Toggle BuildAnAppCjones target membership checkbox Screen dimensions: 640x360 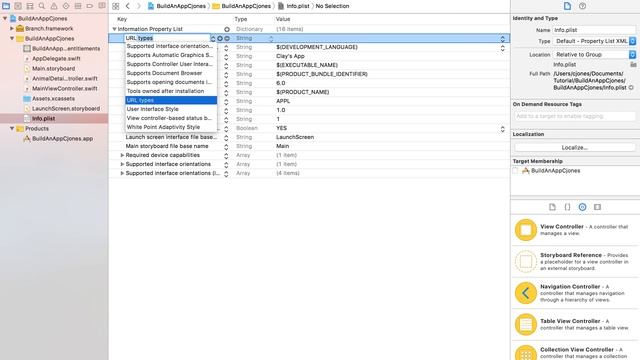[515, 171]
